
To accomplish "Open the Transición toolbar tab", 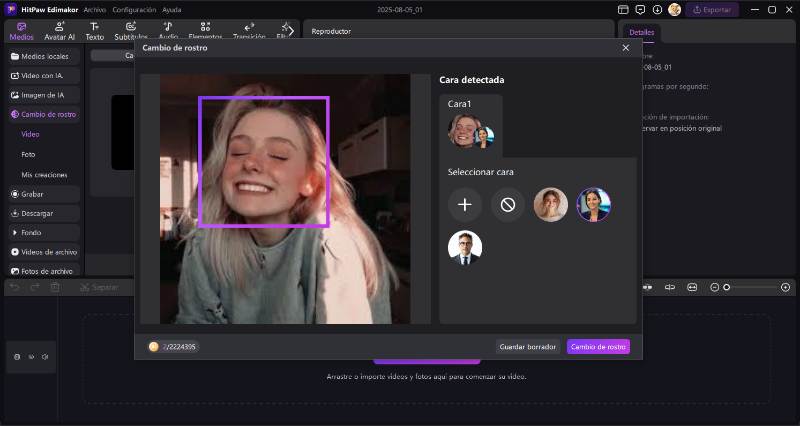I will coord(249,31).
